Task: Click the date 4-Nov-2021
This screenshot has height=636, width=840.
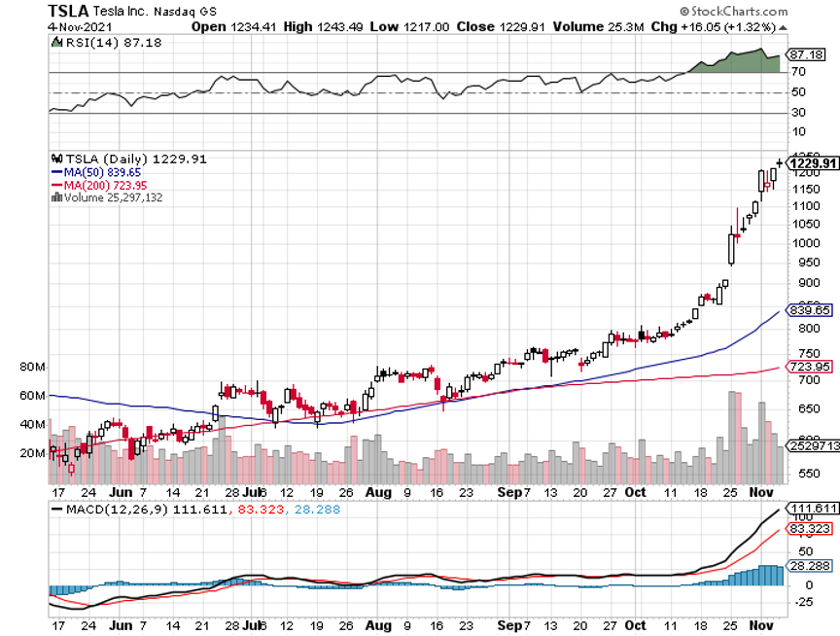Action: (x=80, y=27)
